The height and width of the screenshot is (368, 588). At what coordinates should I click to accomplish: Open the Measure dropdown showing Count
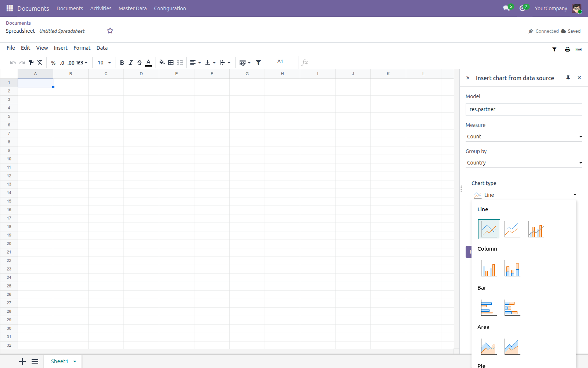point(524,137)
